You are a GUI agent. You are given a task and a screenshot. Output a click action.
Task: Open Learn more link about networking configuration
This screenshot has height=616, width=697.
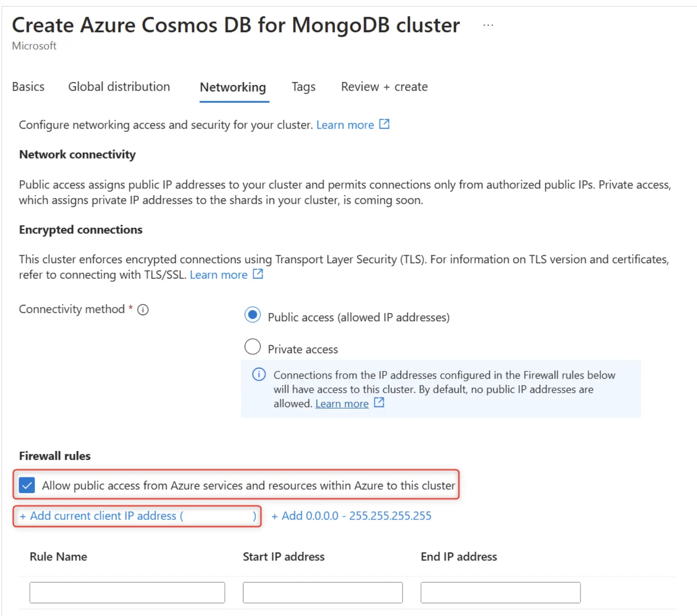(345, 125)
